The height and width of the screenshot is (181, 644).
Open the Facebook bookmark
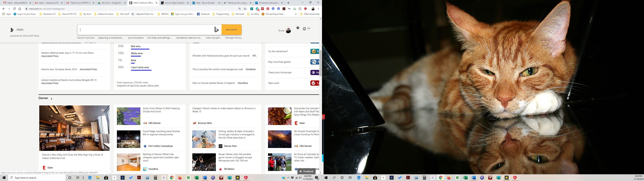click(x=203, y=14)
